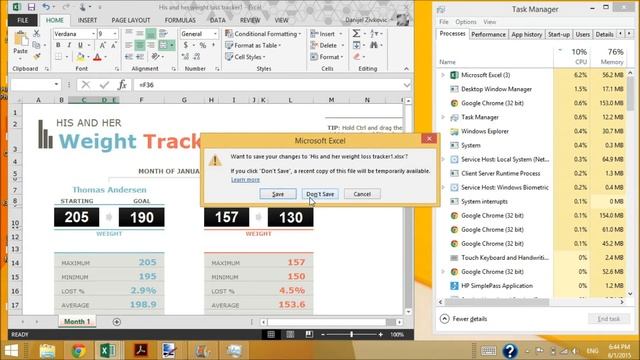Screen dimensions: 640x360
Task: Click the Decrease Decimal icon
Action: [x=197, y=57]
